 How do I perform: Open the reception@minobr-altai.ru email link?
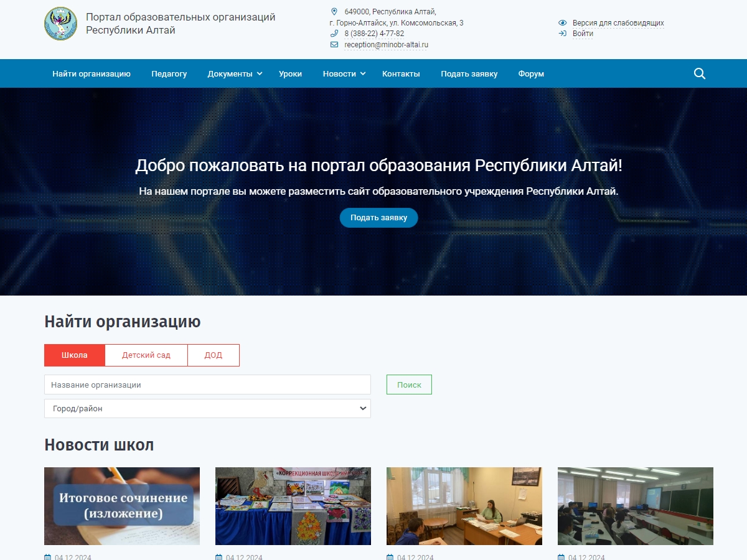[x=386, y=44]
